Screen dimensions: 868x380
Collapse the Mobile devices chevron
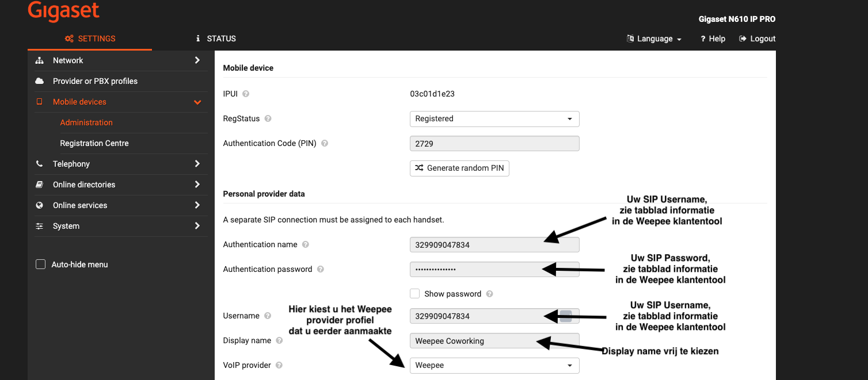197,102
